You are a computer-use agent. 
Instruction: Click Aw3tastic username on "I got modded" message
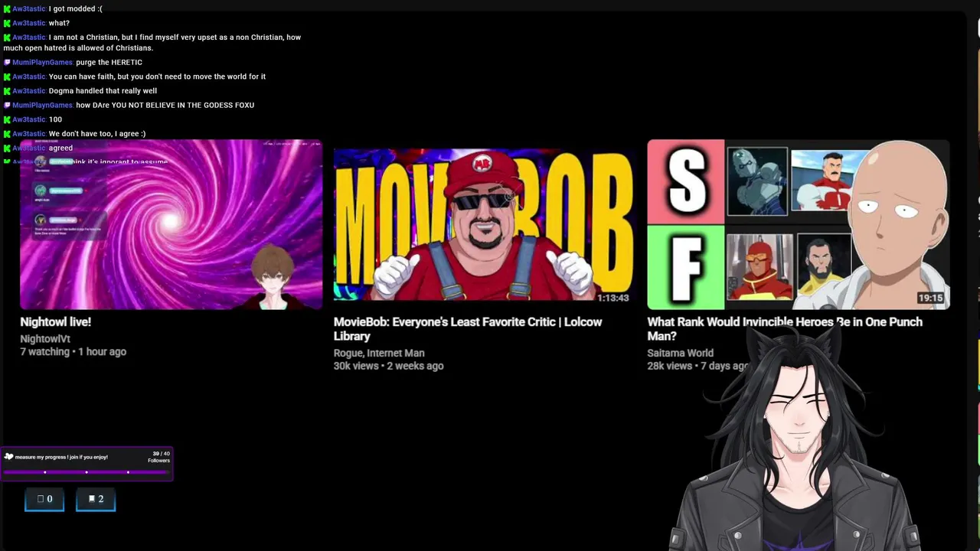(29, 8)
